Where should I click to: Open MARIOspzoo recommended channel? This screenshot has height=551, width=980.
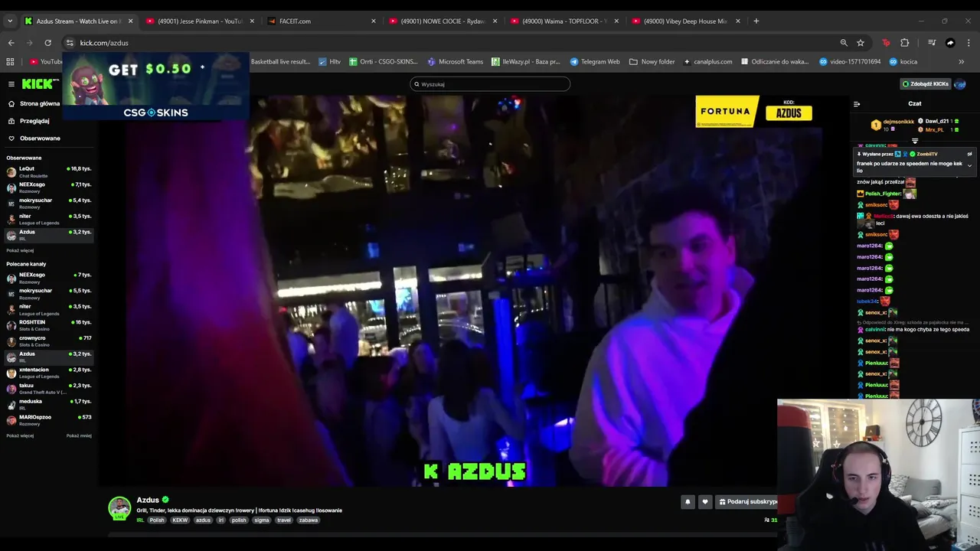pyautogui.click(x=48, y=420)
